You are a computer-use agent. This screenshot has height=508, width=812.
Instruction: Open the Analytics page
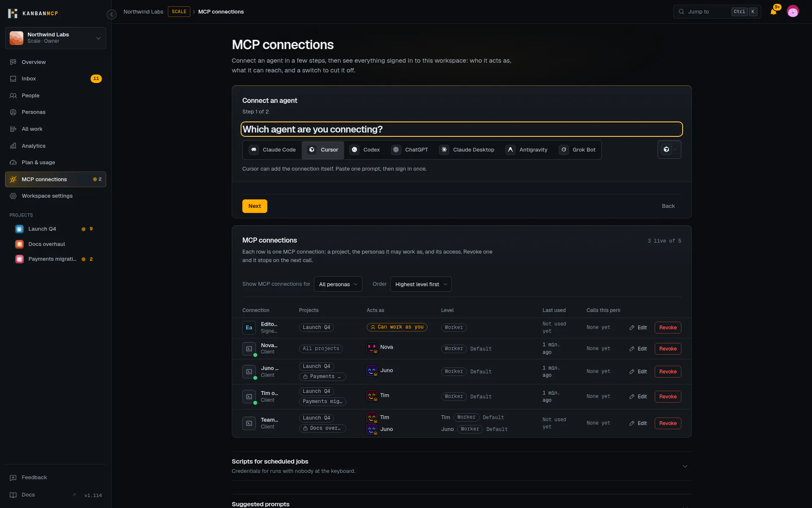pos(55,146)
